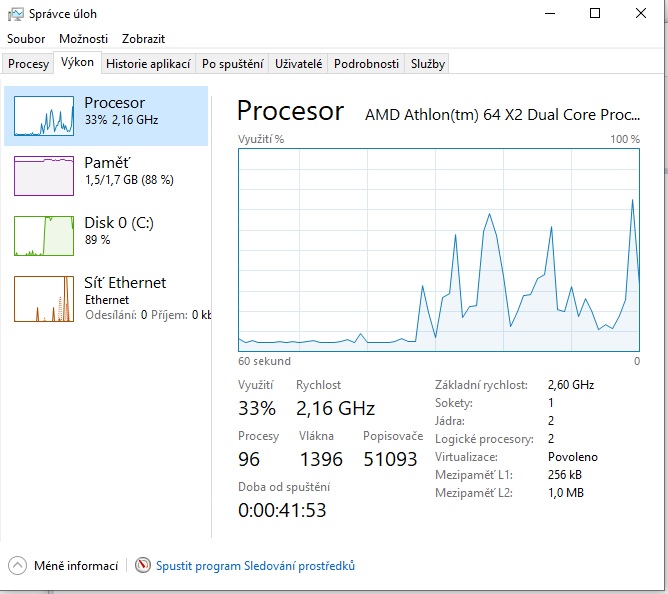This screenshot has width=668, height=594.
Task: Click the Sledování prostředků monitor icon
Action: [x=143, y=566]
